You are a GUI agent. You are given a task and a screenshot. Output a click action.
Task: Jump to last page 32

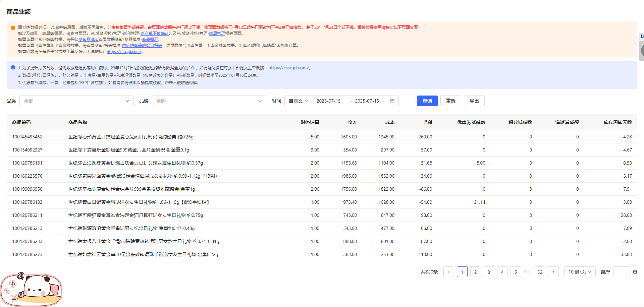click(x=540, y=272)
